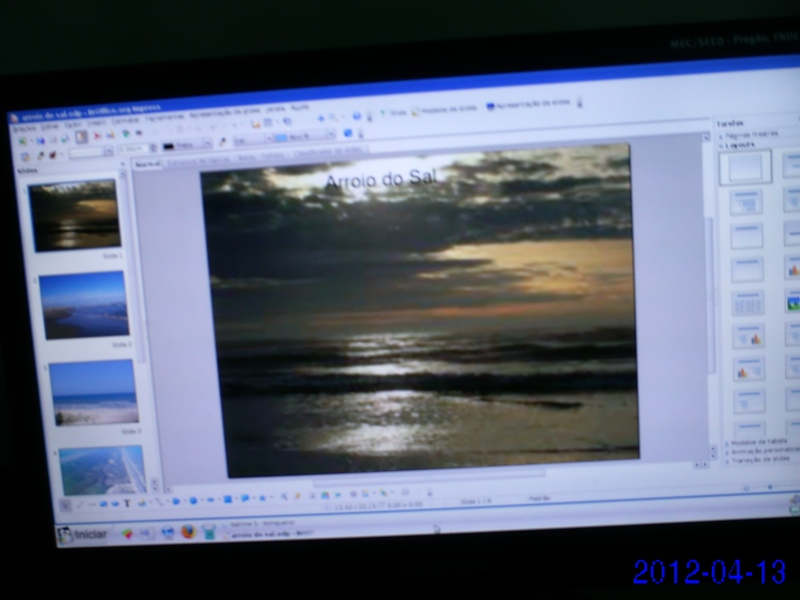Open the fill color dropdown showing Azul 8
Viewport: 800px width, 600px height.
pyautogui.click(x=305, y=136)
